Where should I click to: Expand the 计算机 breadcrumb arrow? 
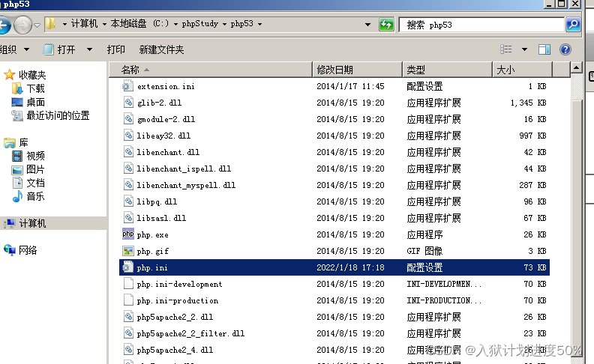[104, 24]
